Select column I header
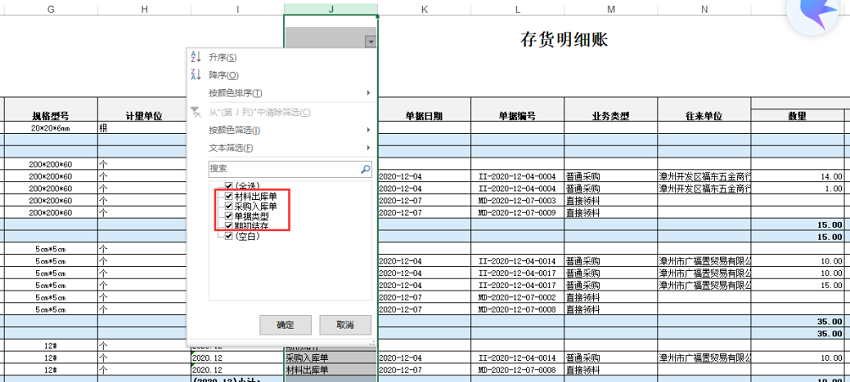Screen dimensions: 850x382 pos(237,9)
